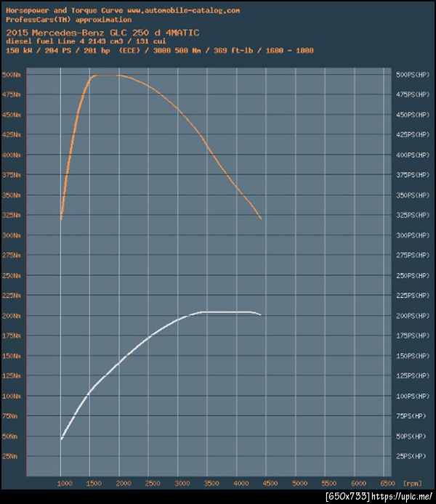Click the '250Nm' left axis label
436x504 pixels.
point(11,275)
